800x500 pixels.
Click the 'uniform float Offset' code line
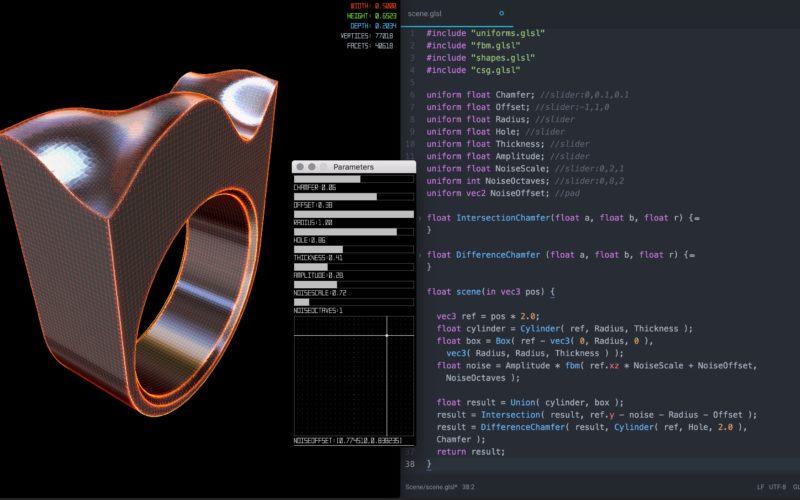pos(518,107)
